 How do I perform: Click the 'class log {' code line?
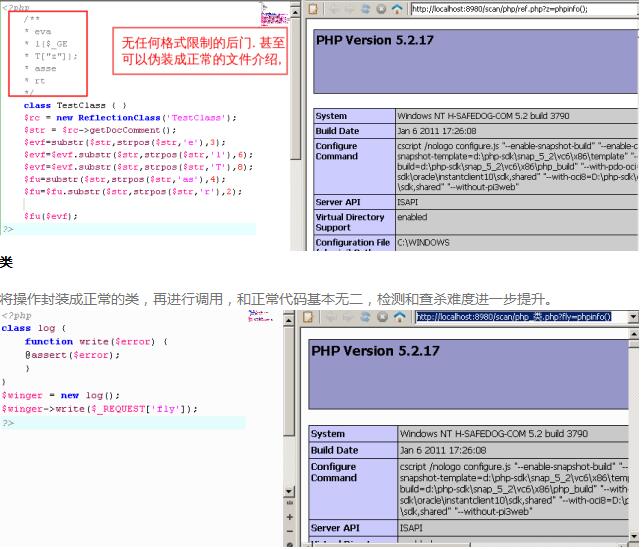pyautogui.click(x=34, y=328)
